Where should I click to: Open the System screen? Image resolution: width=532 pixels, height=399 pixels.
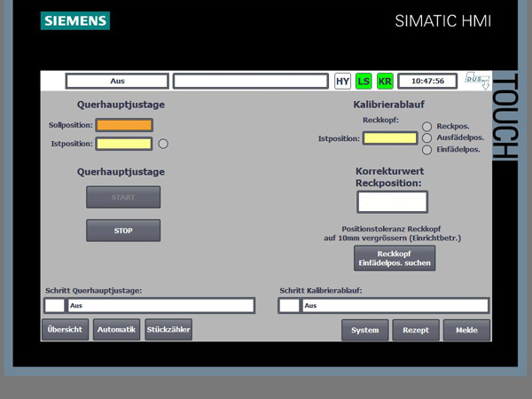pos(364,331)
